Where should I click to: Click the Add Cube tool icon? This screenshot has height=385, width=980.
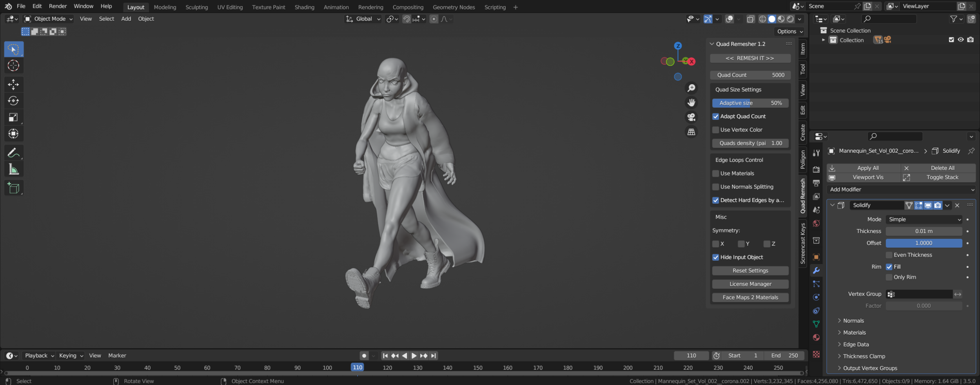(13, 188)
